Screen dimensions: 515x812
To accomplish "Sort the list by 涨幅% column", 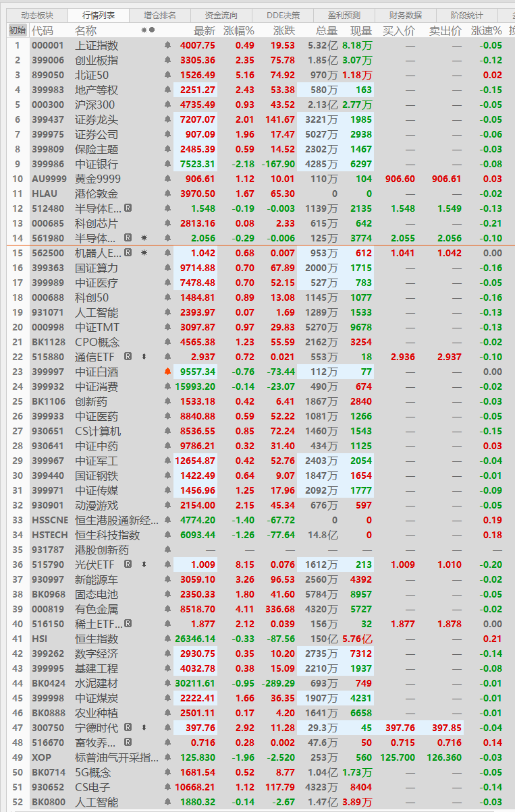I will coord(239,30).
